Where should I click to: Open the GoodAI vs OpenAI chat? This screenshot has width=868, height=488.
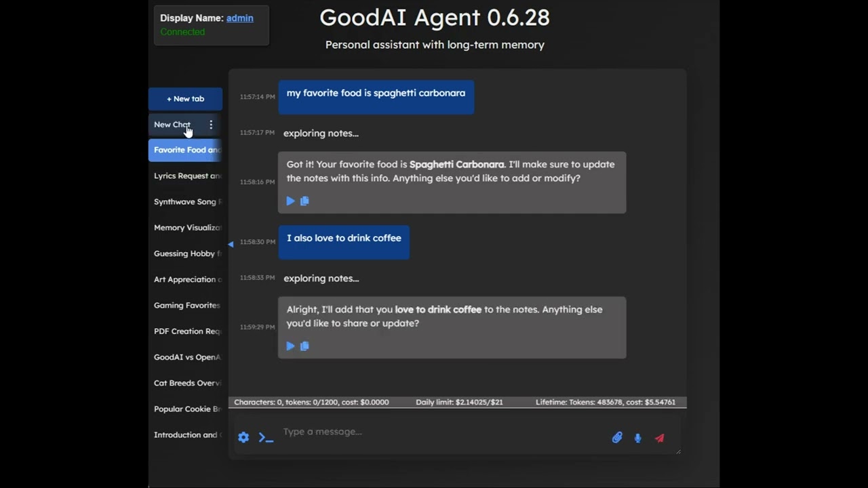click(185, 357)
